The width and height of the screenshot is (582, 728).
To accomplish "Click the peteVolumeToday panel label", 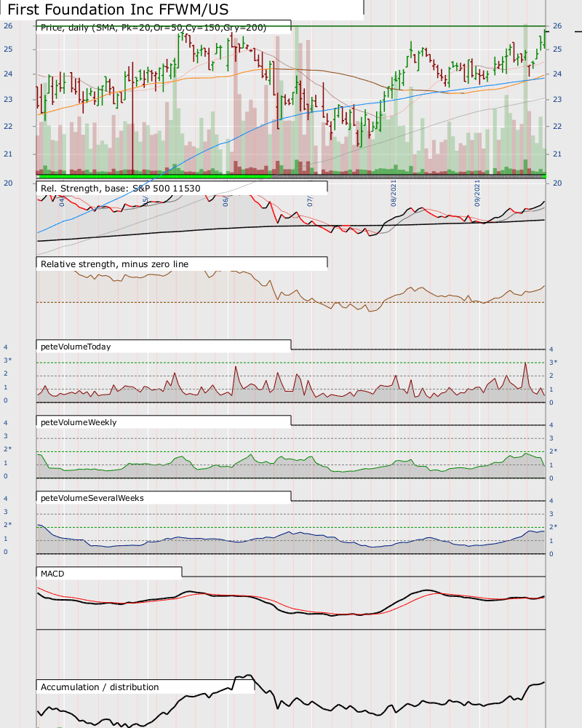I will point(76,347).
